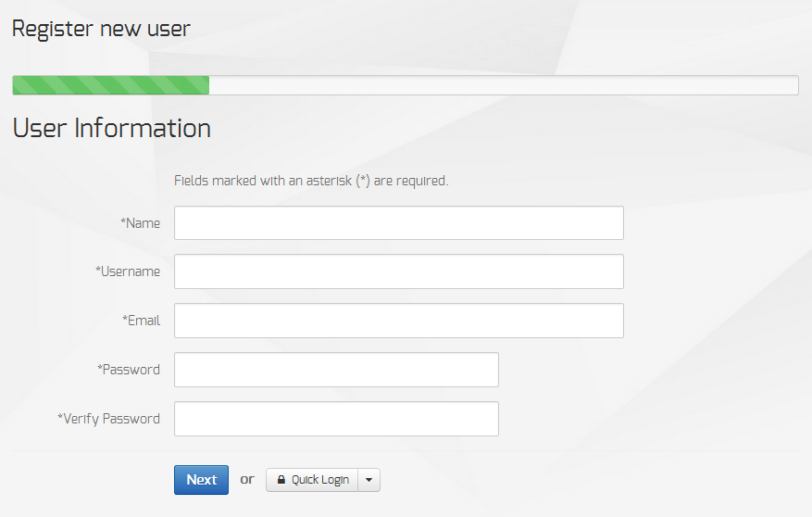Click the lock icon on Quick Login
The image size is (812, 517).
click(x=281, y=480)
